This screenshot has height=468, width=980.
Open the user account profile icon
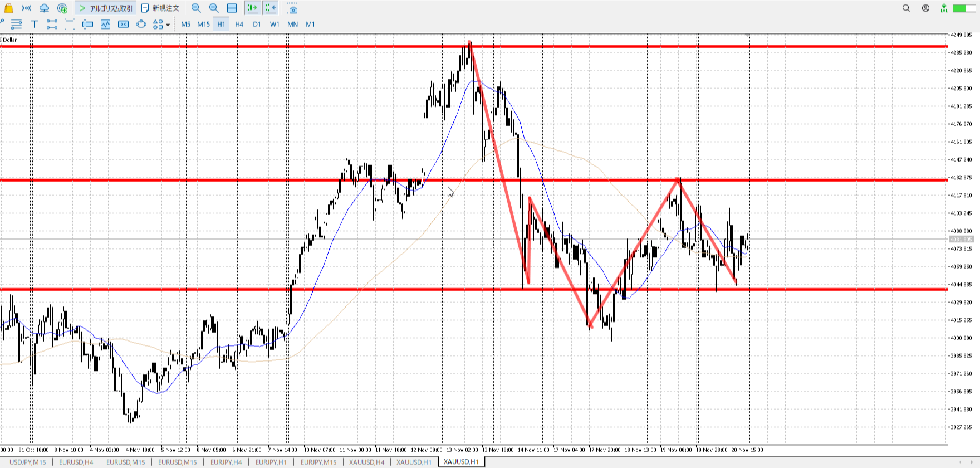point(925,8)
